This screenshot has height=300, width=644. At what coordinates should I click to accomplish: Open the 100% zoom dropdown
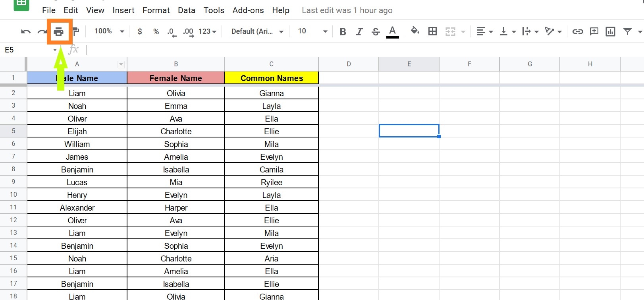pyautogui.click(x=109, y=31)
